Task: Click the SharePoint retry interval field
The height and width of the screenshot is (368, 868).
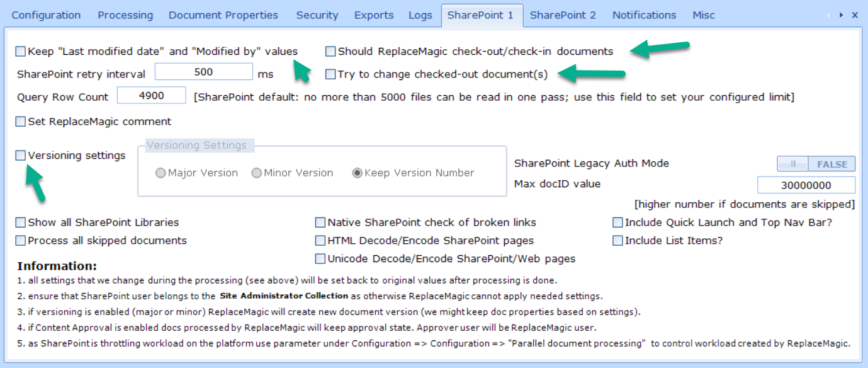Action: coord(203,72)
